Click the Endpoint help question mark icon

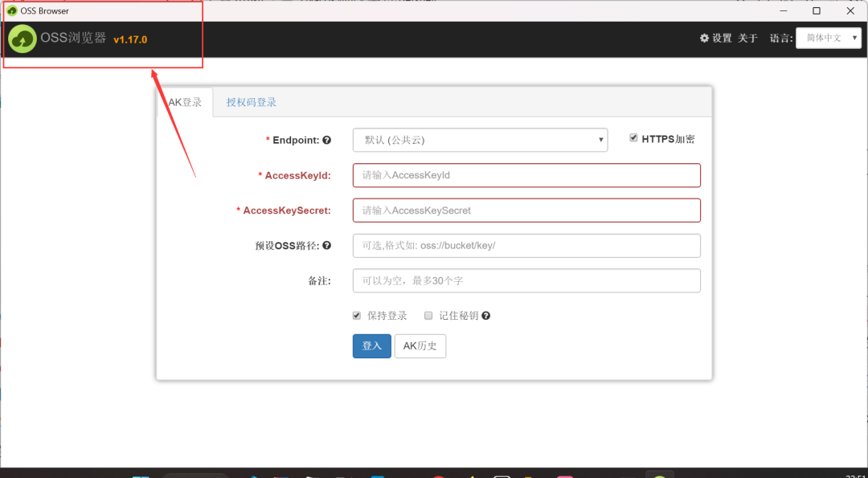click(x=326, y=140)
